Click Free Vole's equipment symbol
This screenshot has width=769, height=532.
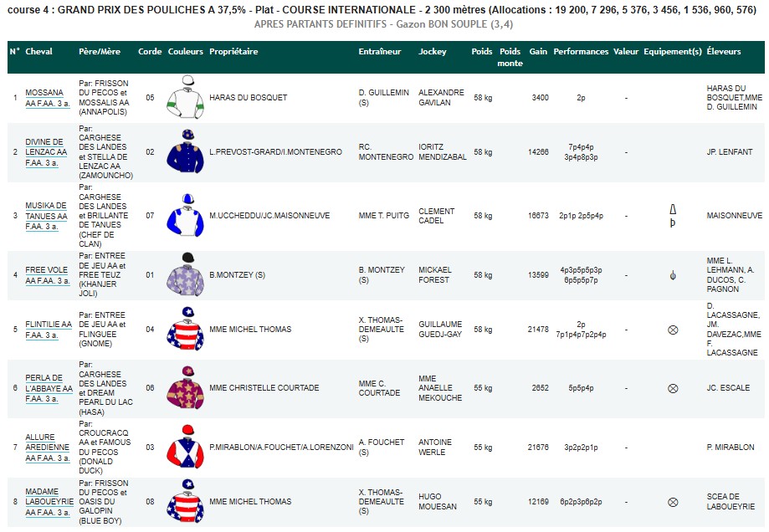point(672,275)
